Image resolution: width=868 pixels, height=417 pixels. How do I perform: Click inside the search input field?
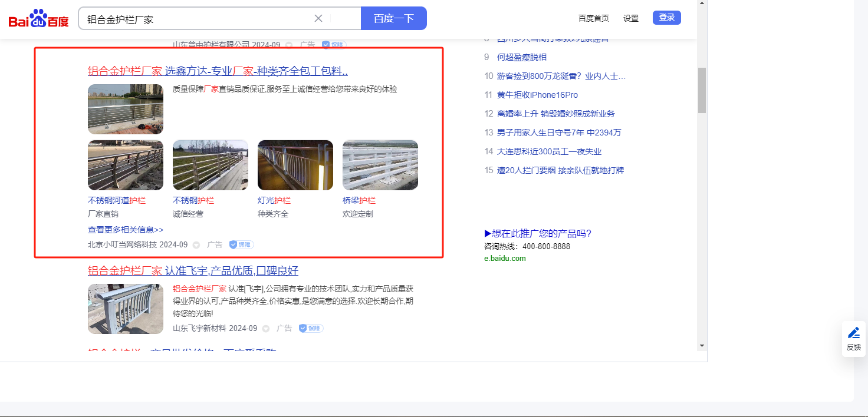click(x=195, y=19)
